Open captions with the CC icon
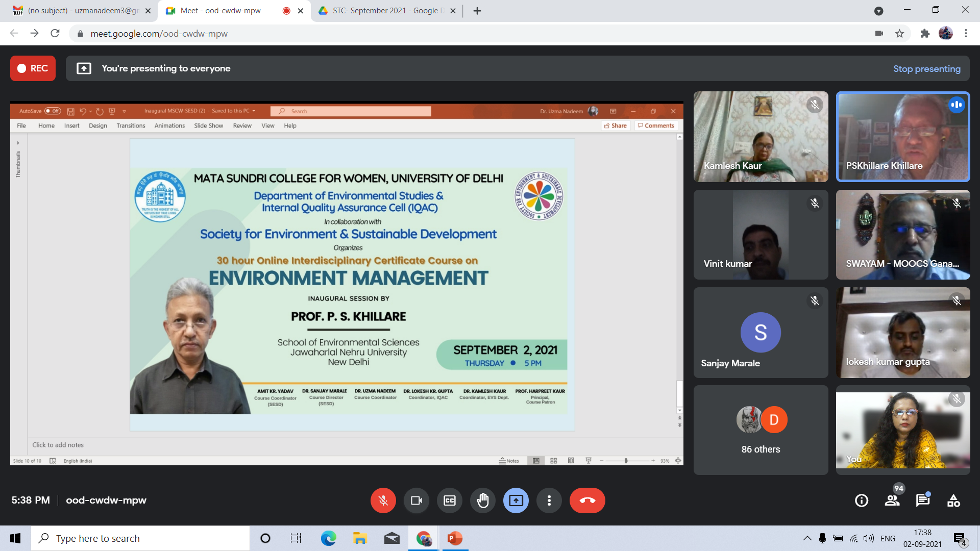The width and height of the screenshot is (980, 551). [449, 500]
